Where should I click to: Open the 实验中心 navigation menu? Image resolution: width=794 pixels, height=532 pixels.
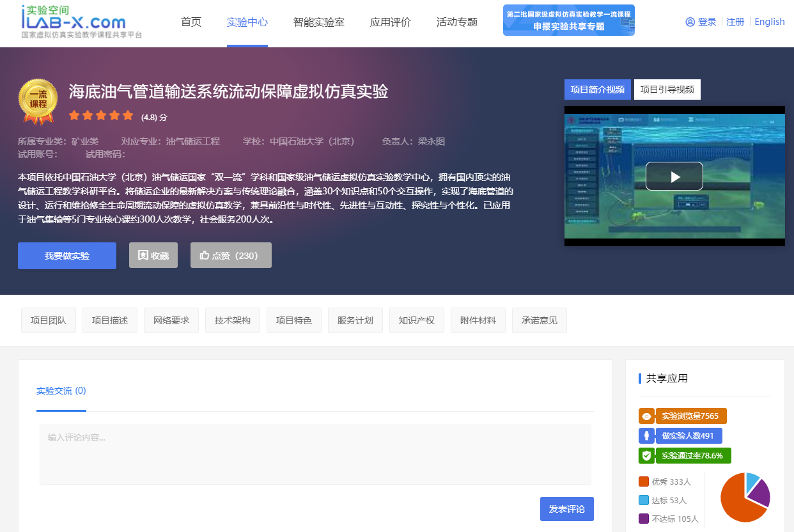click(247, 22)
